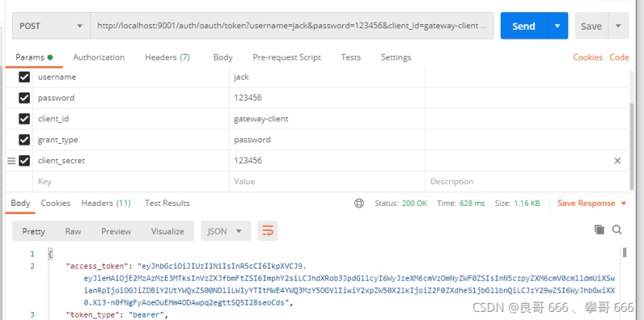Click line number 2 in response gutter
Image resolution: width=644 pixels, height=320 pixels.
point(32,266)
